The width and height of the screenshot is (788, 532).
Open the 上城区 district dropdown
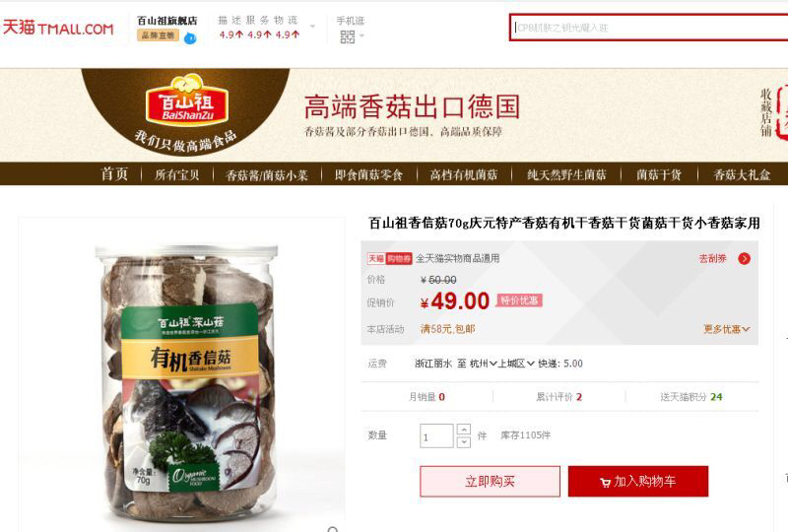[516, 364]
